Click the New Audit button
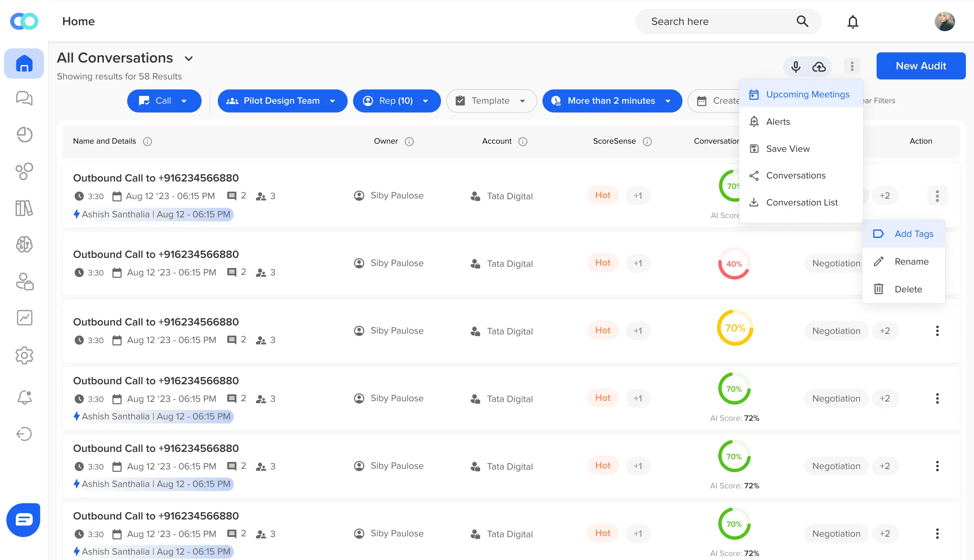Screen dimensions: 974x560 [921, 66]
